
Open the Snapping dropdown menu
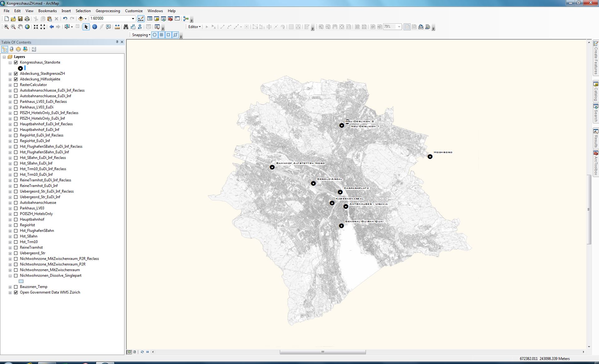[x=141, y=35]
